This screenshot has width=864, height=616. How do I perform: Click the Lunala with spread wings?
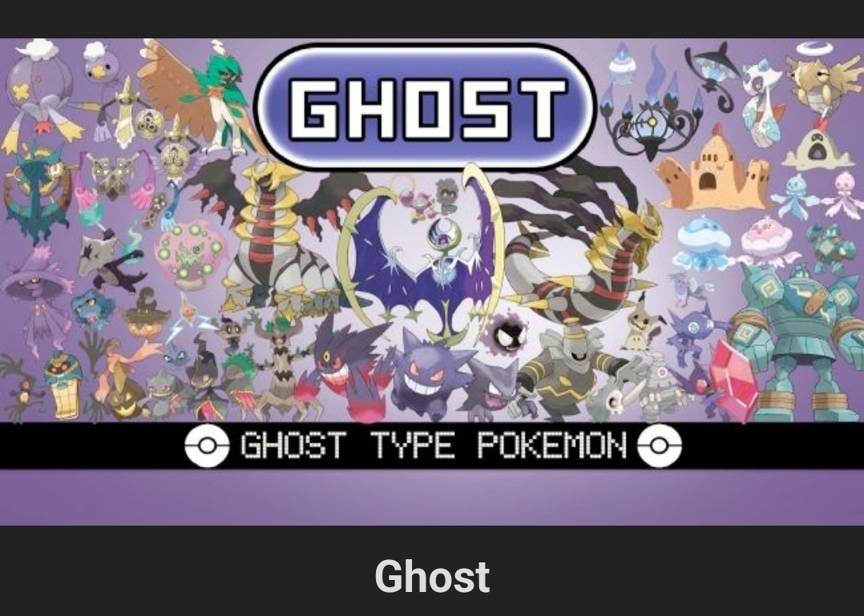(423, 259)
